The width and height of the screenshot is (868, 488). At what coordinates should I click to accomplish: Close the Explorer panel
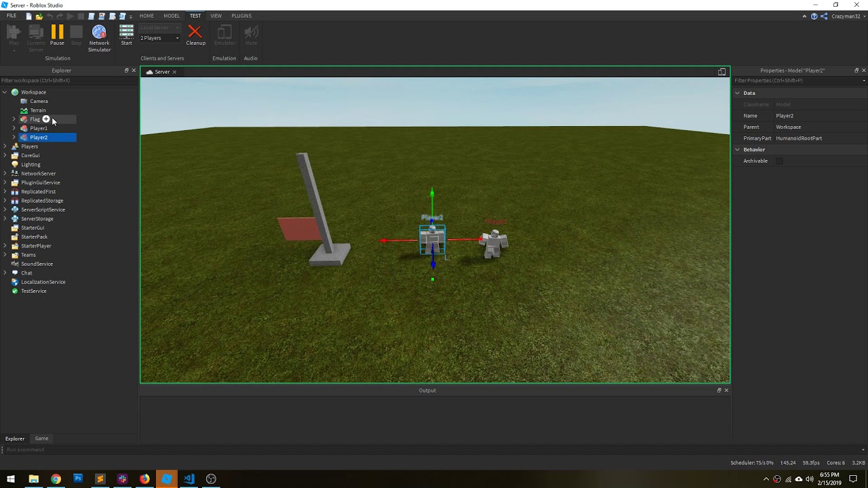coord(134,70)
